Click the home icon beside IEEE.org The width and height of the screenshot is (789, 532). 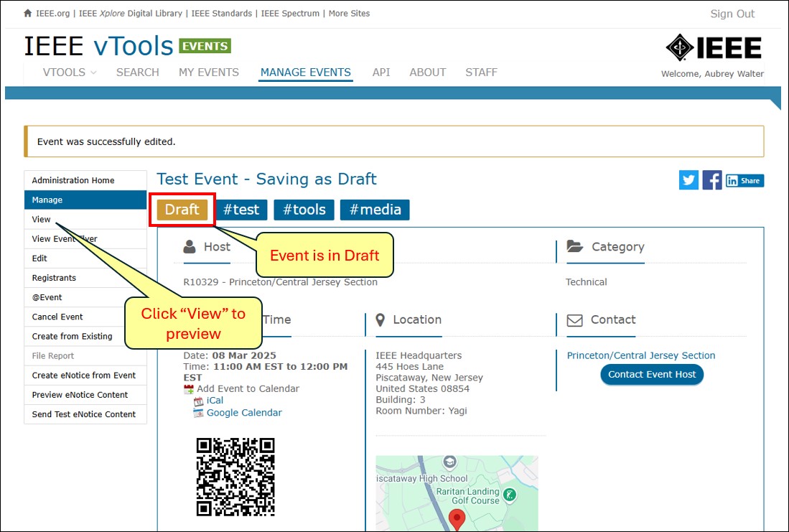28,13
